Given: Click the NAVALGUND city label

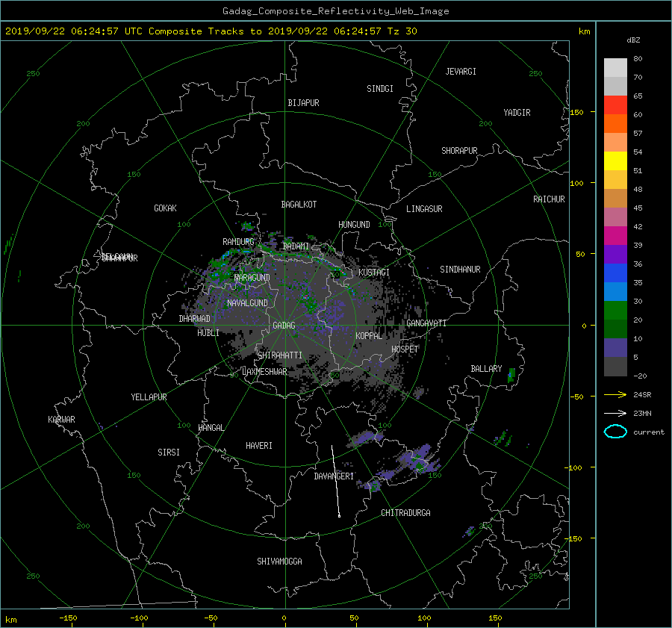Looking at the screenshot, I should pyautogui.click(x=247, y=302).
